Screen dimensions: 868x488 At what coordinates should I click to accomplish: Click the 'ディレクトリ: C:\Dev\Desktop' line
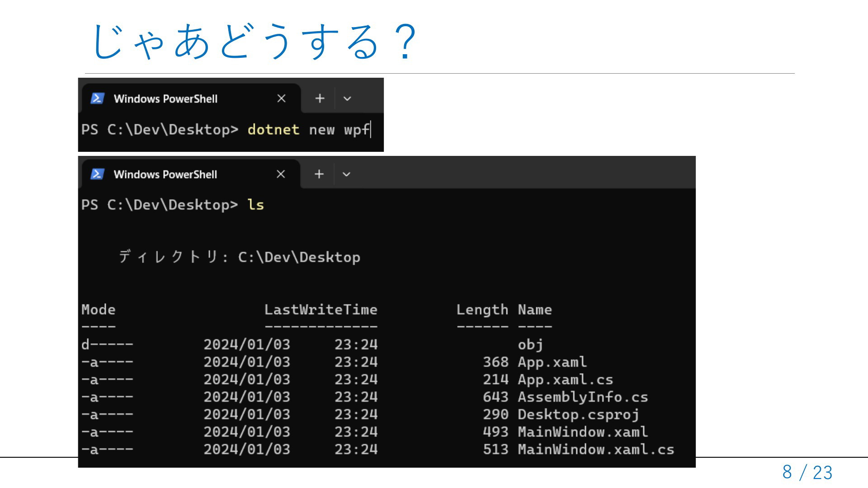click(239, 257)
